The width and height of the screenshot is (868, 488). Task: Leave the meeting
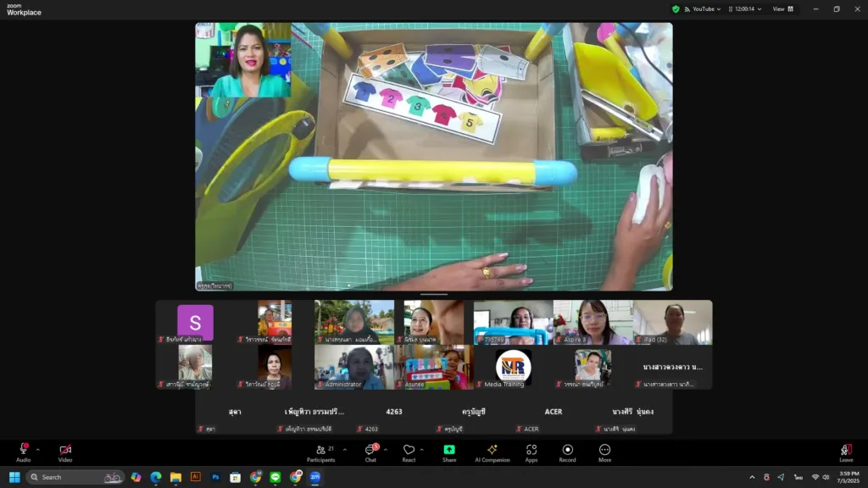pos(845,452)
